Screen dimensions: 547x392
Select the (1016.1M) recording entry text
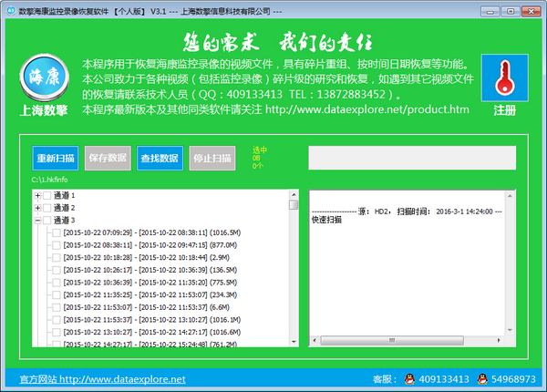point(152,320)
